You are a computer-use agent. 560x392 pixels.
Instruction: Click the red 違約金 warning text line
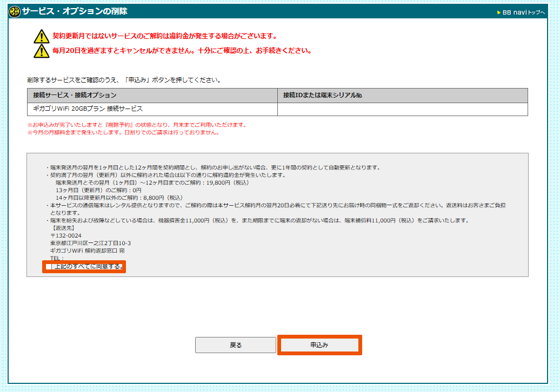pyautogui.click(x=165, y=37)
